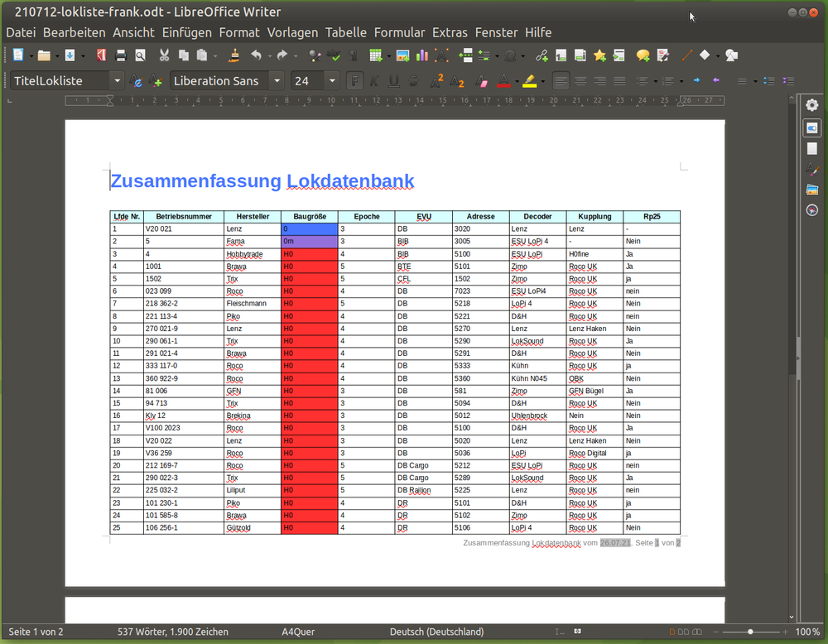Toggle formatting marks (pilcrow)
Viewport: 828px width, 644px height.
[354, 55]
